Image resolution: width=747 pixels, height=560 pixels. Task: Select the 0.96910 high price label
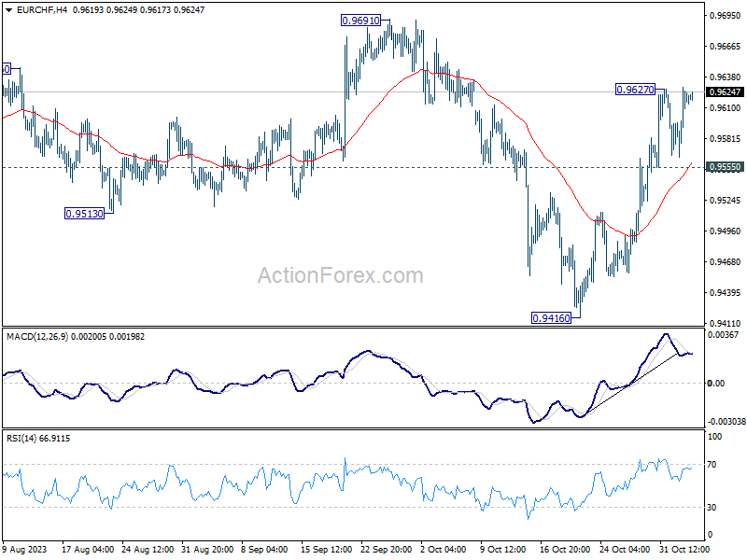361,21
